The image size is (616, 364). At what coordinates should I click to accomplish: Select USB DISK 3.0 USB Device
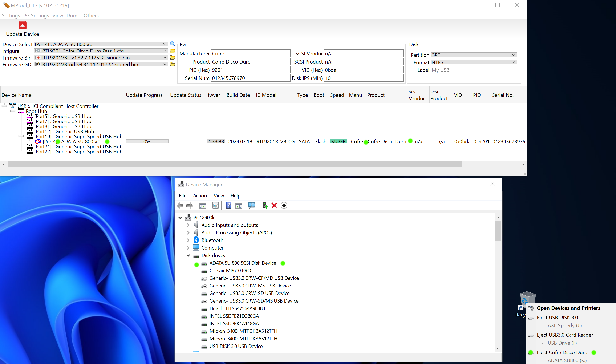(x=236, y=346)
